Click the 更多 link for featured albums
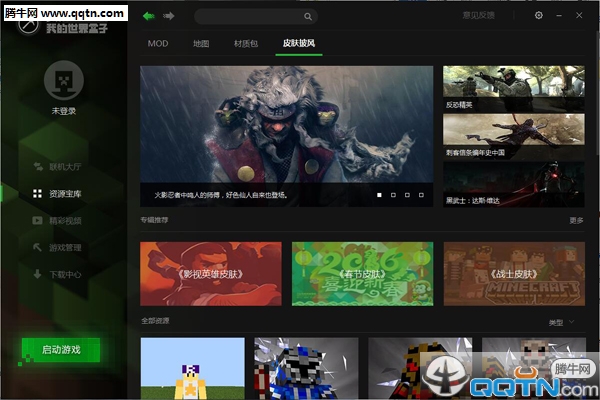Screen dimensions: 600x400 point(576,220)
